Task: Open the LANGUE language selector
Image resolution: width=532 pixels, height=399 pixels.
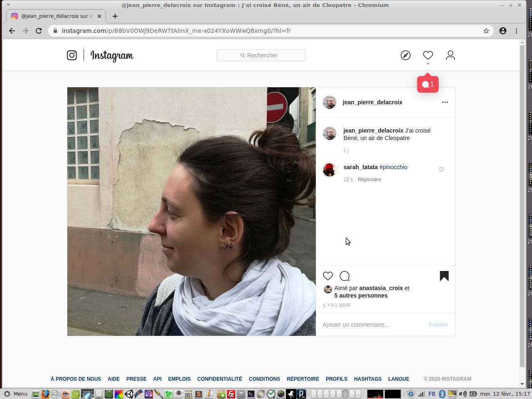Action: point(399,379)
